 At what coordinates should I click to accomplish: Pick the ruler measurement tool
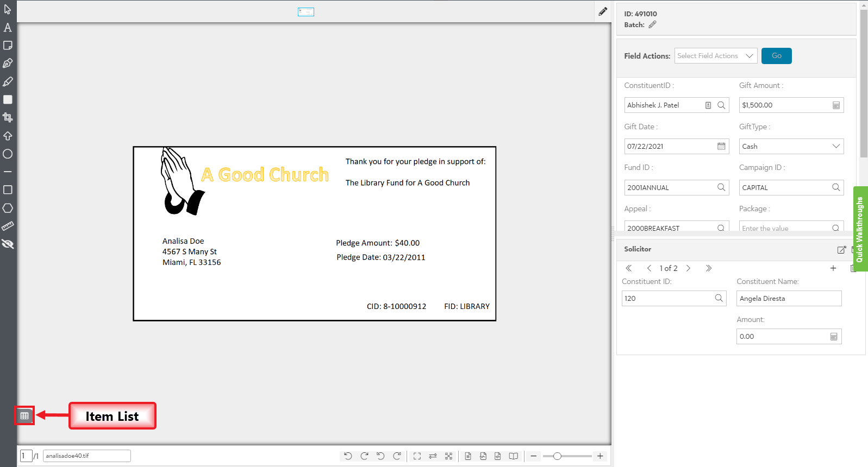coord(8,226)
